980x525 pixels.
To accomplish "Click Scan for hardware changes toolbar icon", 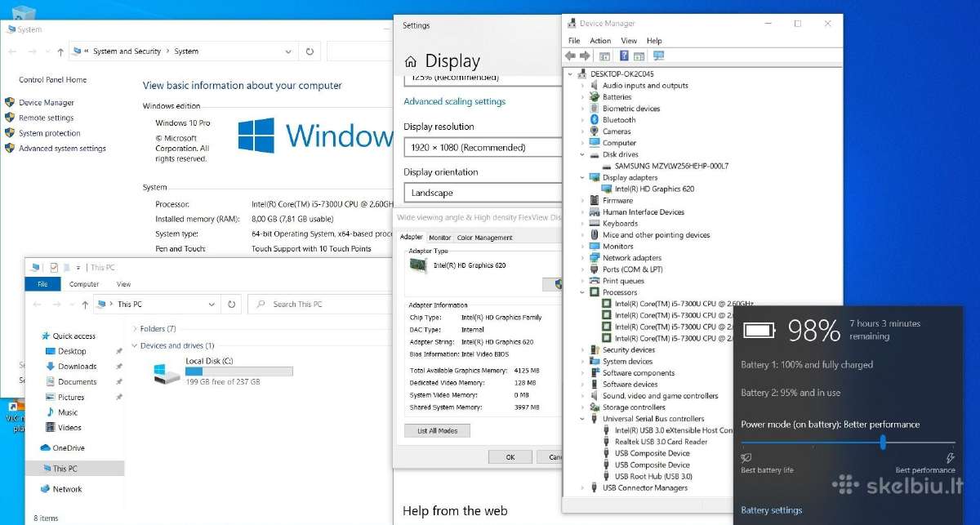I will tap(658, 56).
